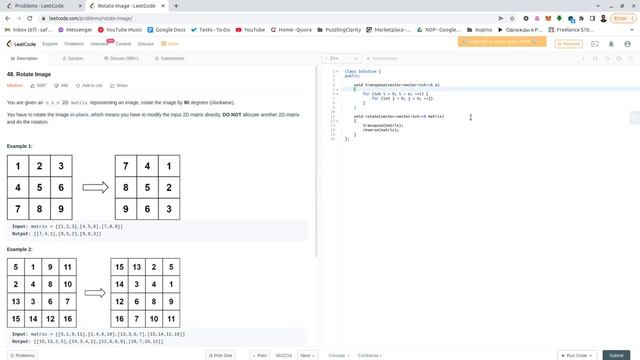Click the side icon on the right edge
This screenshot has width=640, height=360.
[635, 118]
